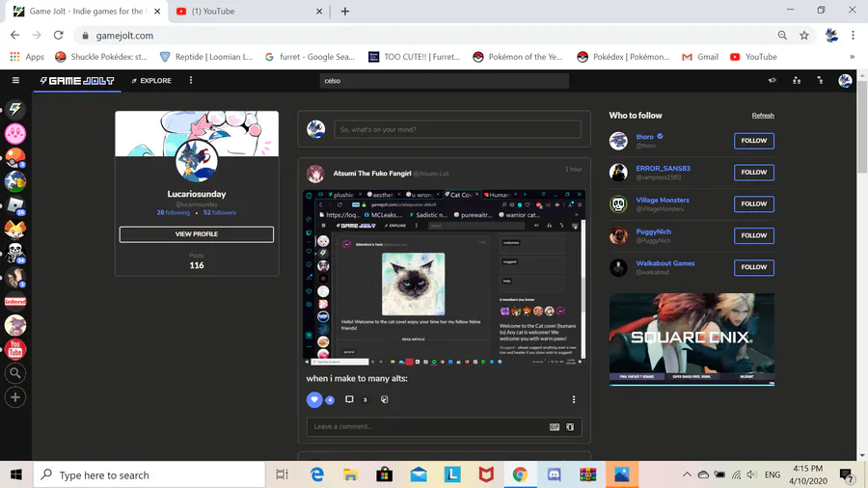Follow PuggyNich
The image size is (868, 488).
pos(754,235)
